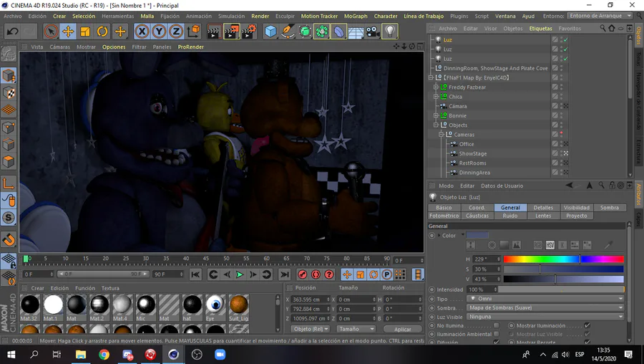The image size is (644, 364).
Task: Click the Aplicar button
Action: pyautogui.click(x=403, y=330)
